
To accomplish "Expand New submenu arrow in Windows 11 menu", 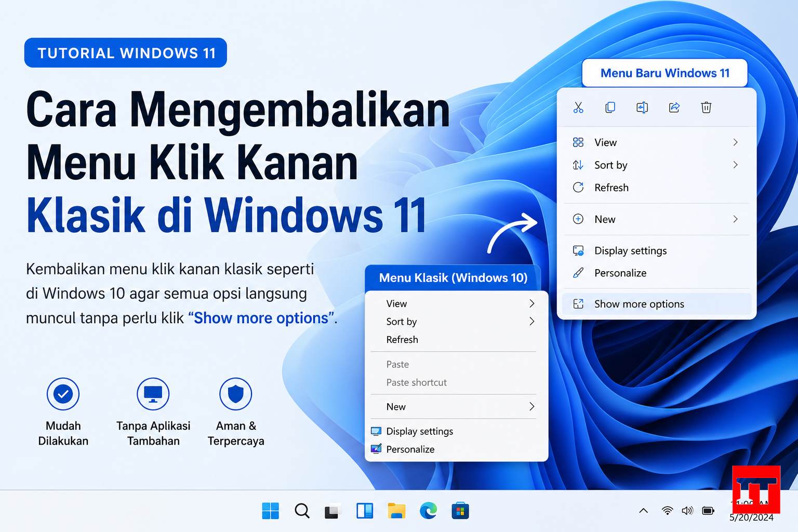I will (735, 219).
